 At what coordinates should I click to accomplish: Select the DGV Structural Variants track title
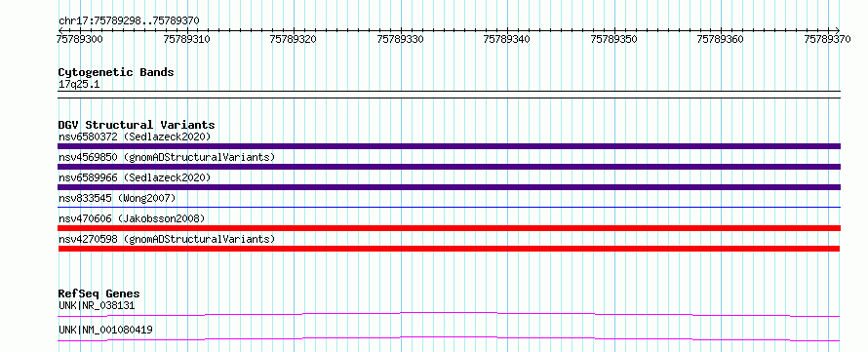(137, 125)
